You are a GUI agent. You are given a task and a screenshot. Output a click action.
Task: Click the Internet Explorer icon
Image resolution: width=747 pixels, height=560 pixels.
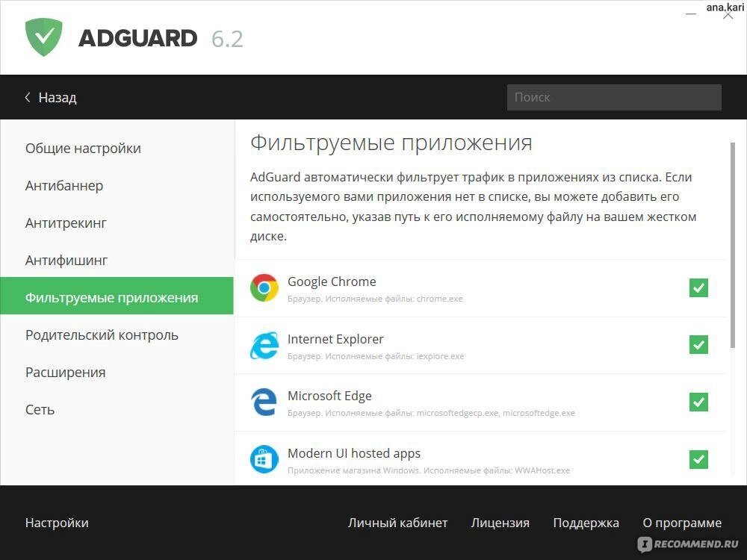pos(264,345)
